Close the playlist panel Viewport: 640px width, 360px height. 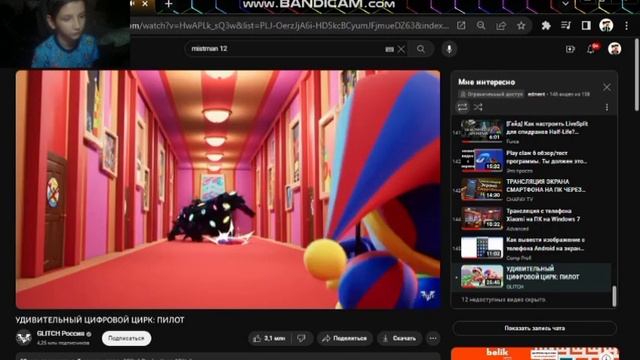pyautogui.click(x=607, y=87)
